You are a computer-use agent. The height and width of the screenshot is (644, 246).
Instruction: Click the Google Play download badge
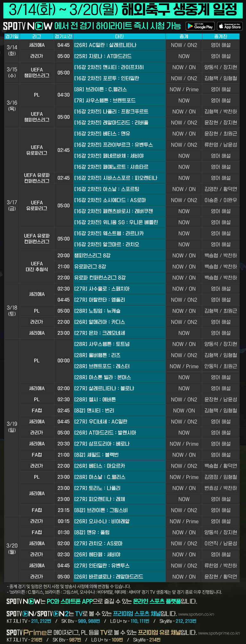pos(200,26)
